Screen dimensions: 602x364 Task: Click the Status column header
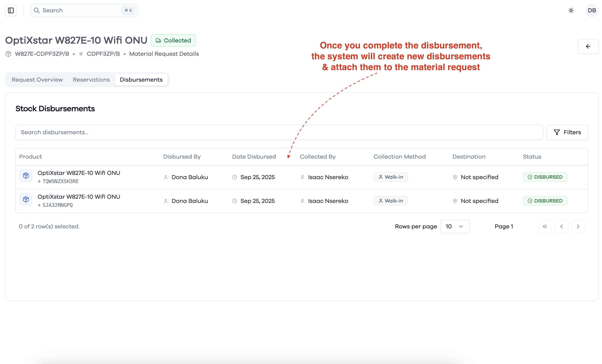point(532,157)
